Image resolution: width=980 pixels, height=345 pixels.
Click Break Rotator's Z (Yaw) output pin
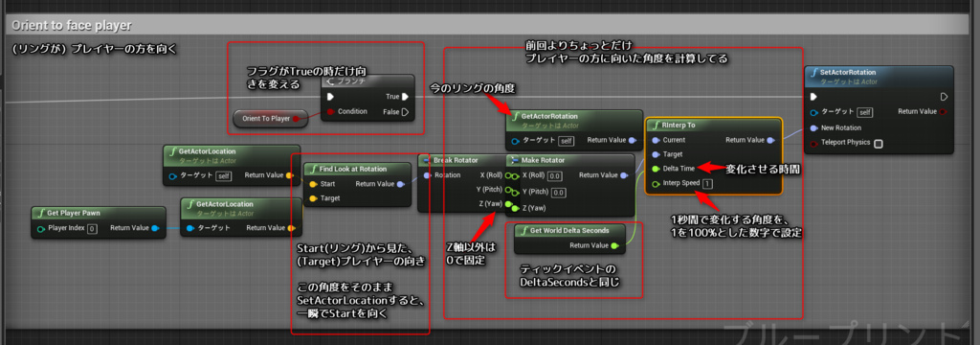tap(508, 204)
